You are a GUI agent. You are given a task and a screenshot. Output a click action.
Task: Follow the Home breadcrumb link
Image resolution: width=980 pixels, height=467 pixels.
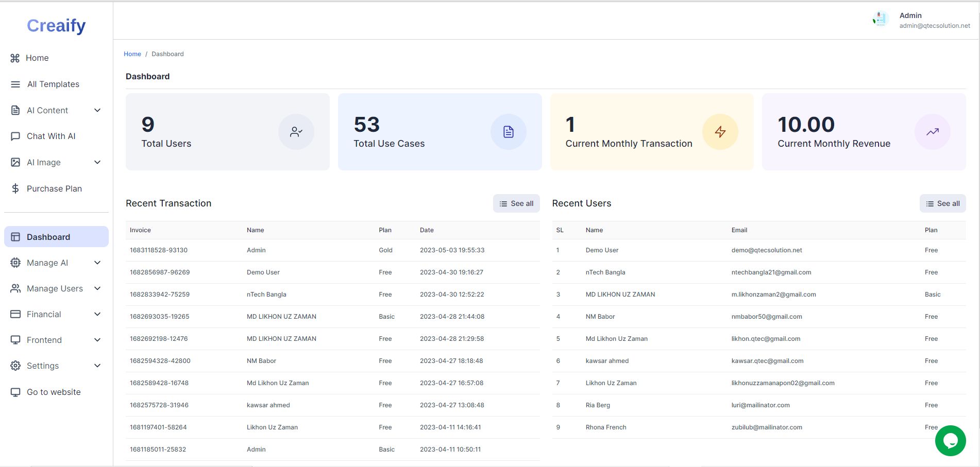132,54
